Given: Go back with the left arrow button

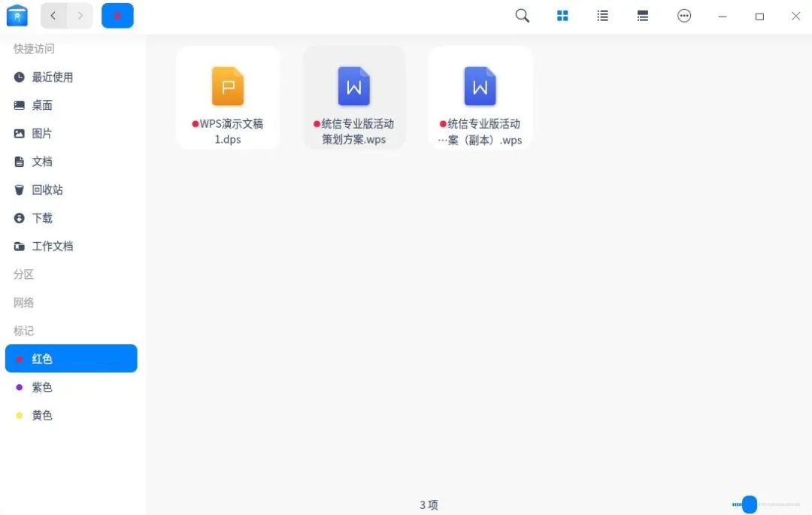Looking at the screenshot, I should click(x=53, y=16).
